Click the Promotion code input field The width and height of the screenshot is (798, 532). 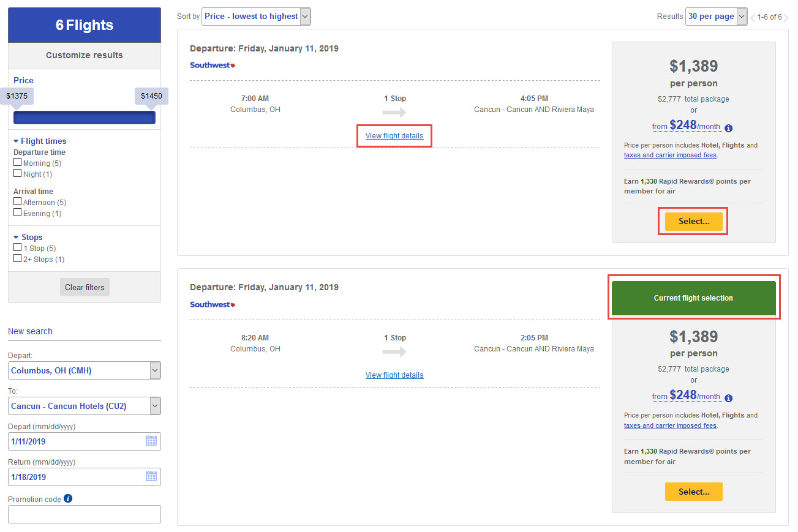click(x=85, y=514)
